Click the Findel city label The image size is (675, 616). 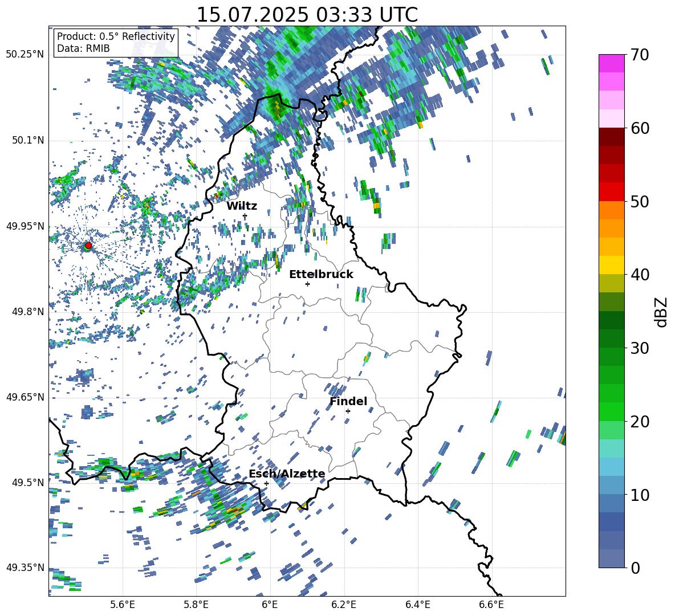[348, 401]
